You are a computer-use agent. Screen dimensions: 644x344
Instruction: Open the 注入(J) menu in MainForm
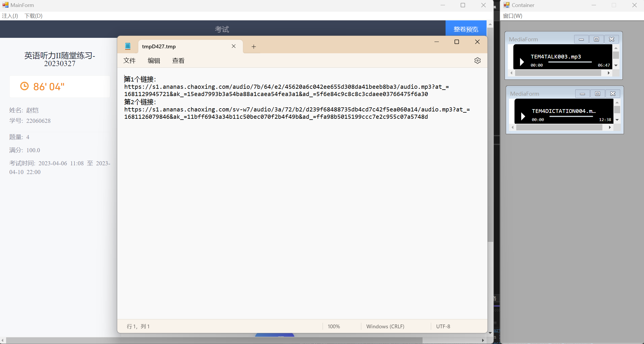point(10,16)
